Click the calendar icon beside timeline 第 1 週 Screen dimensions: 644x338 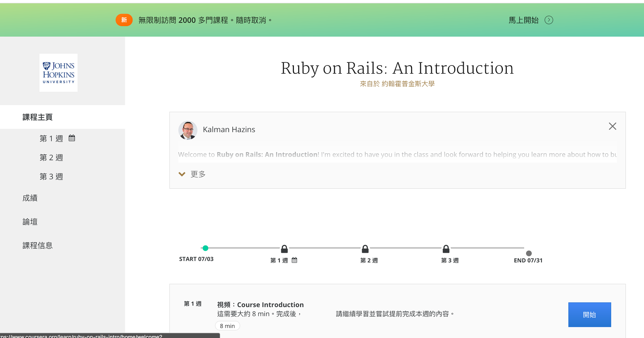tap(295, 260)
